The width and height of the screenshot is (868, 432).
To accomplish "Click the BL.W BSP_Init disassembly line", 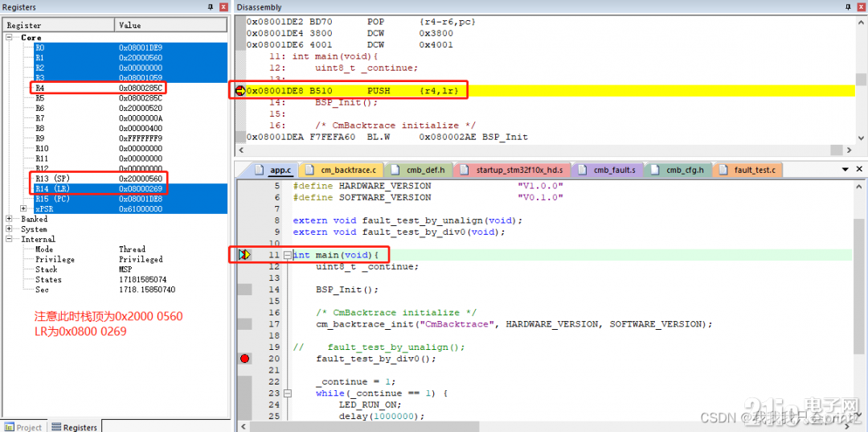I will (387, 137).
